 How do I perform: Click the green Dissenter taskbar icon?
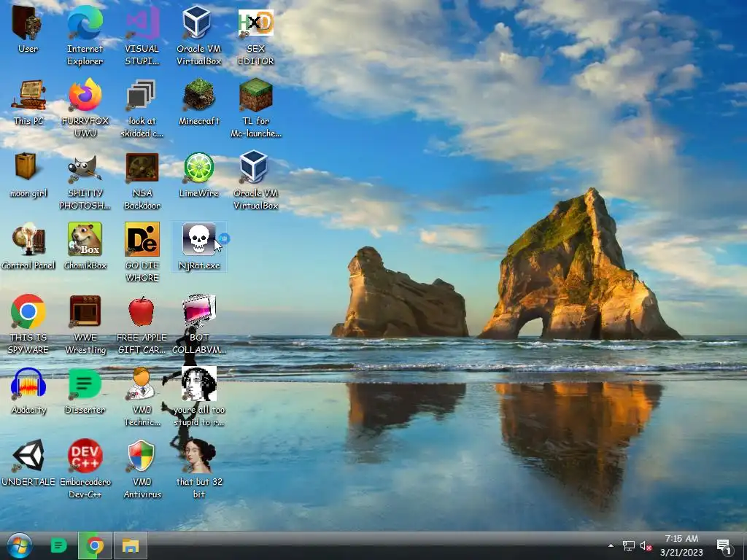coord(58,545)
